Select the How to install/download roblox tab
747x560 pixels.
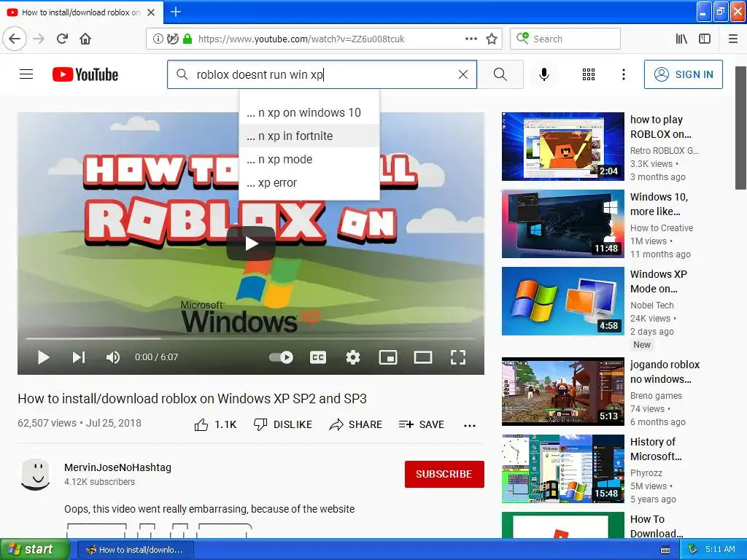[81, 12]
